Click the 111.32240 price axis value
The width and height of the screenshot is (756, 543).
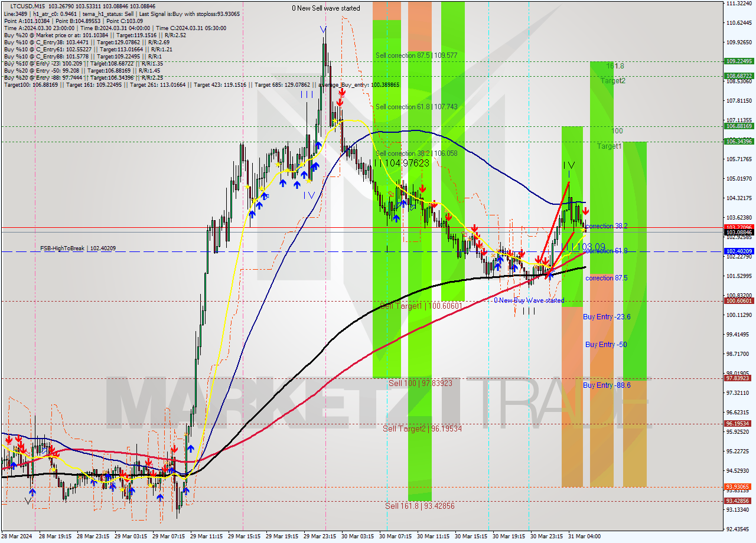(x=738, y=4)
